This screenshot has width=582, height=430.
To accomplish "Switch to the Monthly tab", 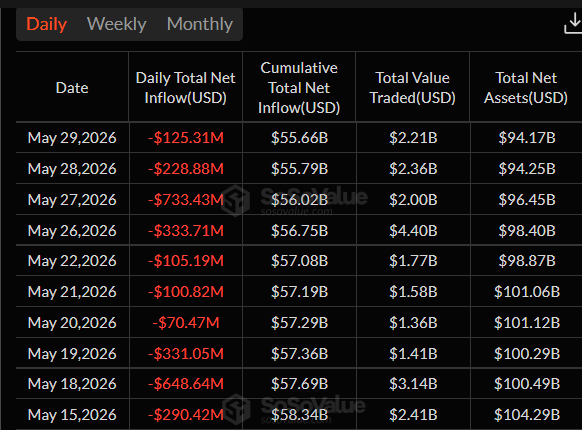I will [x=200, y=24].
